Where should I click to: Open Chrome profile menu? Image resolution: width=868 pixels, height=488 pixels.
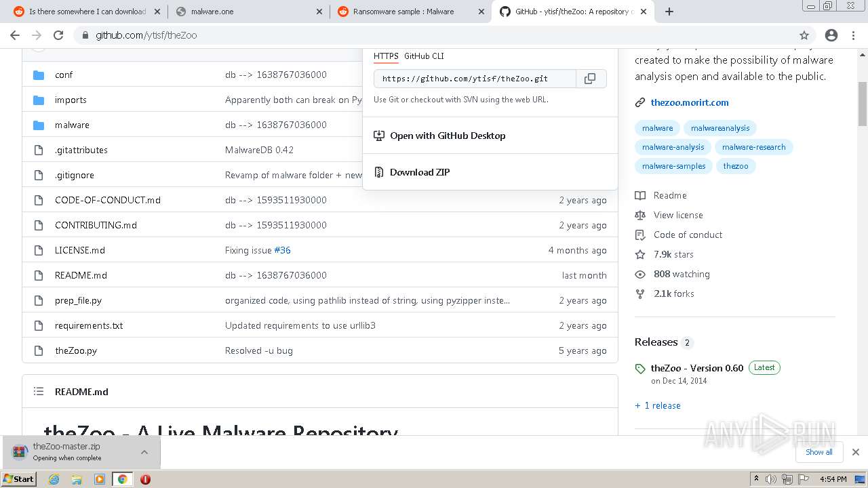pos(831,35)
